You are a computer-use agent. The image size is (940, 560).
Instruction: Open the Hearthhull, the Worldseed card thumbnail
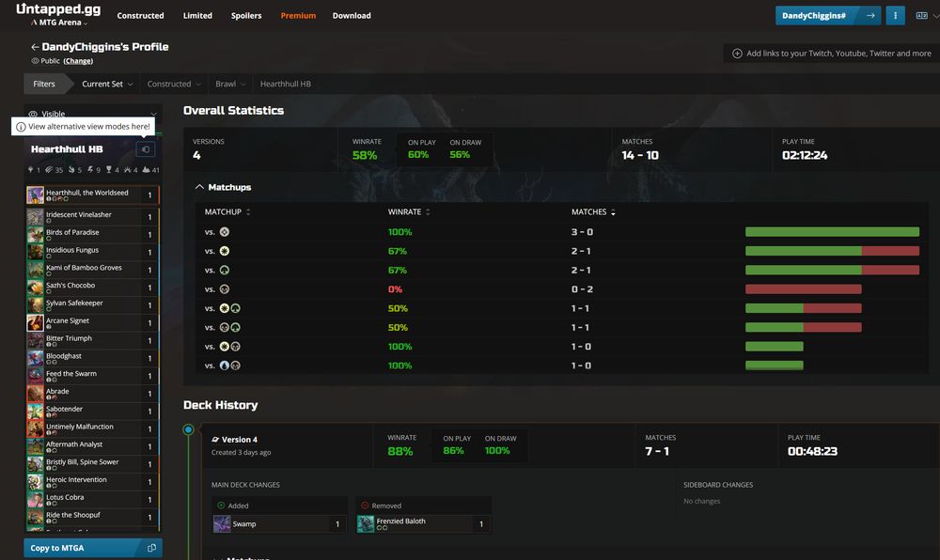[x=36, y=195]
